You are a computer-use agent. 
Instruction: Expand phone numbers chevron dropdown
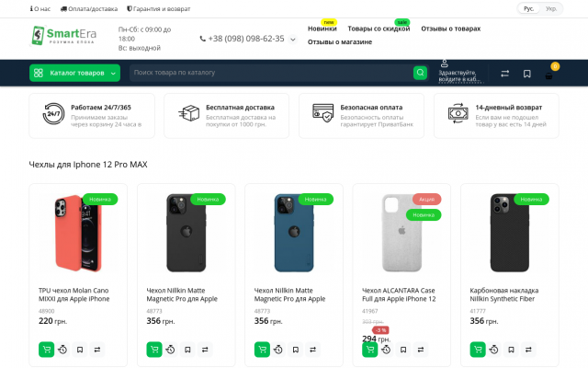click(293, 39)
